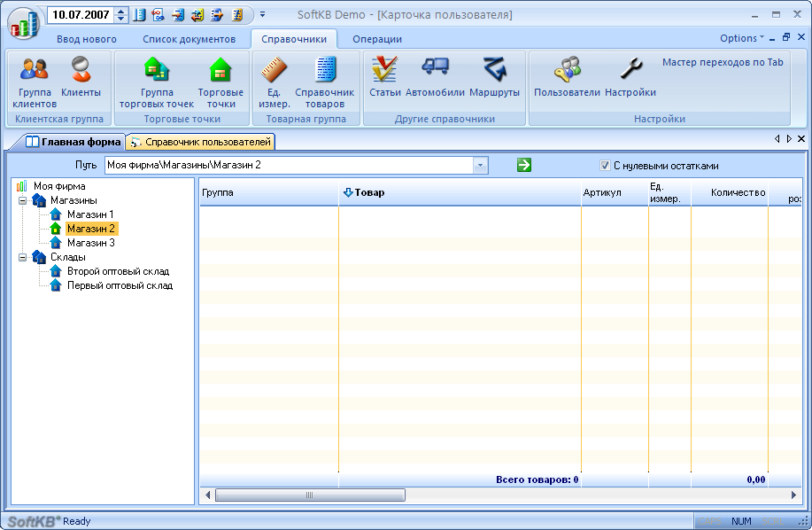The width and height of the screenshot is (812, 530).
Task: Increase the date with spinner up arrow
Action: 121,11
